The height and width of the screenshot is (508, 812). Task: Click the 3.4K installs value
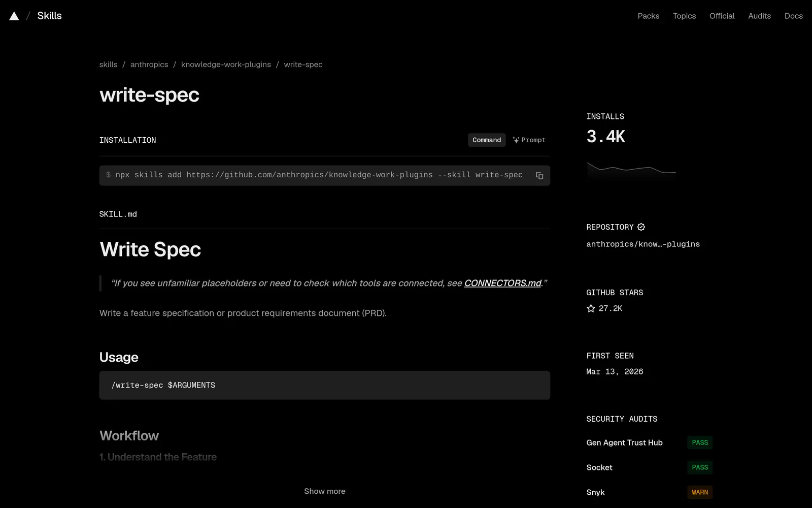(605, 137)
